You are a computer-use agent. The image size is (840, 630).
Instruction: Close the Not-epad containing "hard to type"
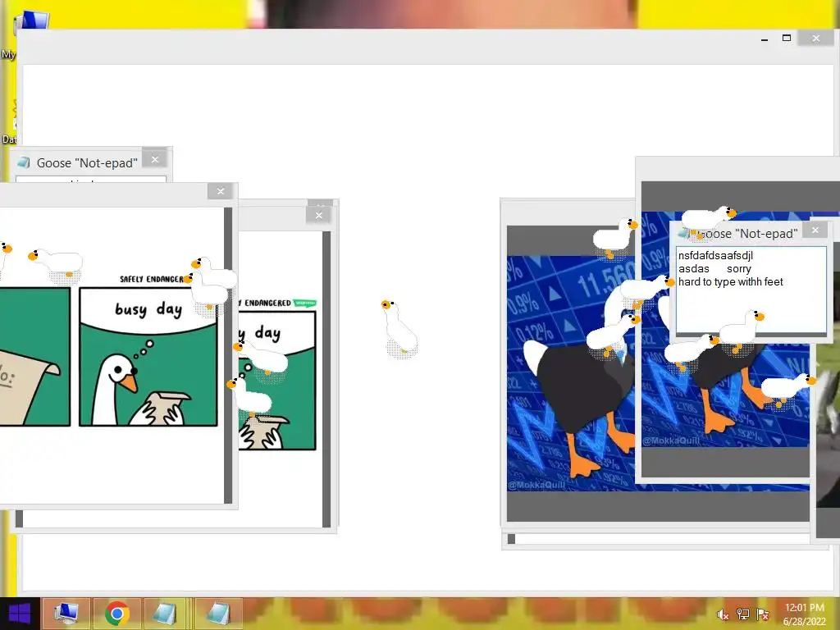(x=815, y=230)
